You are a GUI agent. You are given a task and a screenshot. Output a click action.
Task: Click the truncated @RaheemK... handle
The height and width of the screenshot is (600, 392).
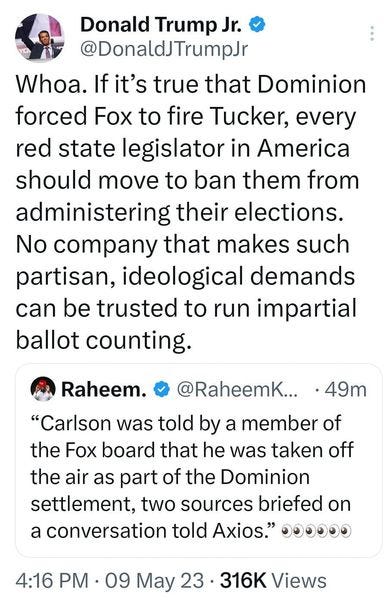(236, 390)
